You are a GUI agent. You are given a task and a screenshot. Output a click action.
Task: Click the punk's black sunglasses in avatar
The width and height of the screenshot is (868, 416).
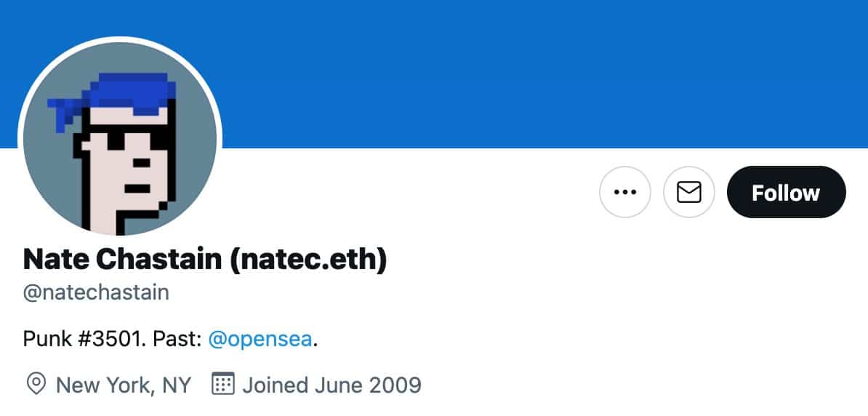pos(126,140)
